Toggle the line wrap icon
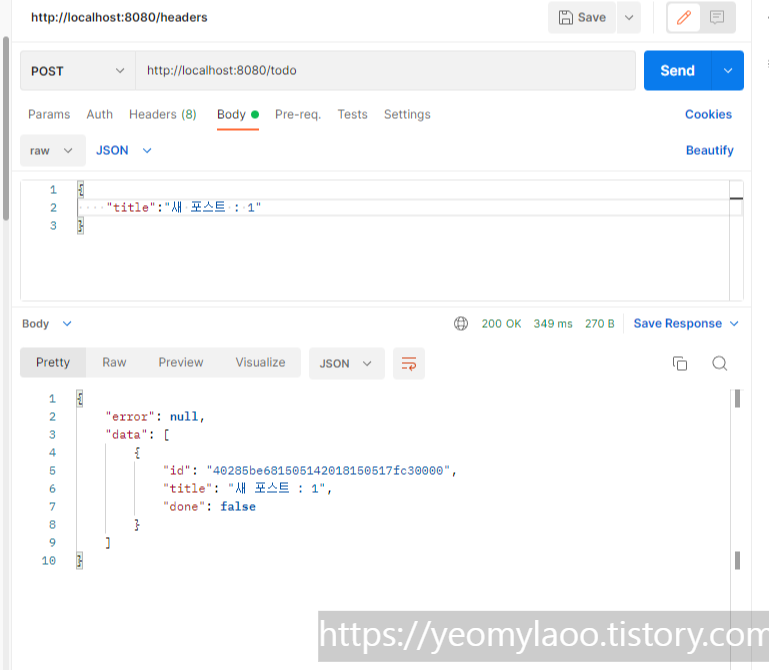This screenshot has width=769, height=670. (x=409, y=363)
